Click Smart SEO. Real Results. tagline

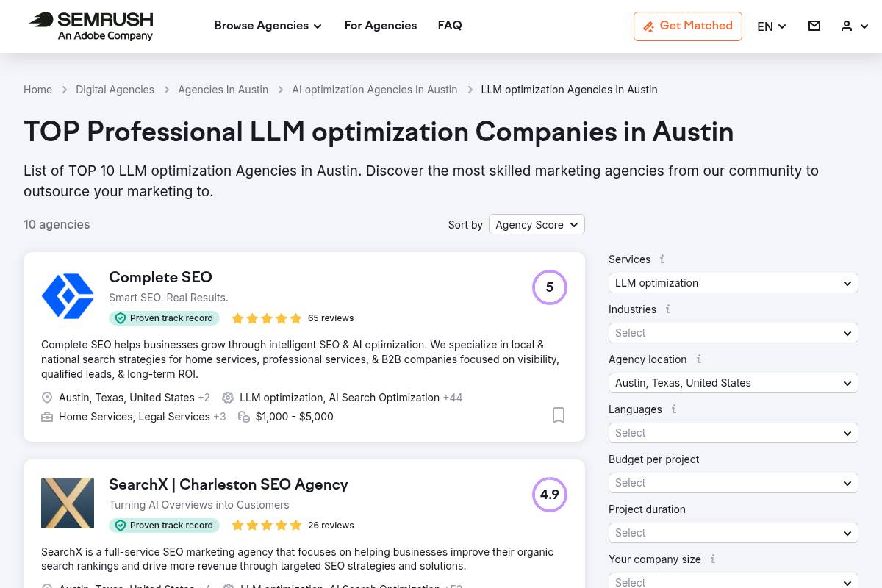coord(168,298)
